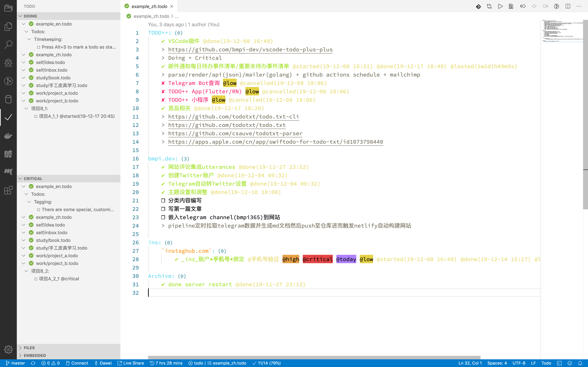
Task: Open the Docker panel in activity bar
Action: pyautogui.click(x=8, y=136)
